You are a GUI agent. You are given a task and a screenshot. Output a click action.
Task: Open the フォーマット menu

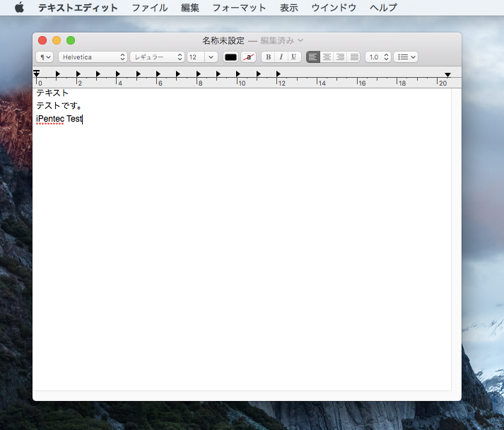[x=239, y=7]
